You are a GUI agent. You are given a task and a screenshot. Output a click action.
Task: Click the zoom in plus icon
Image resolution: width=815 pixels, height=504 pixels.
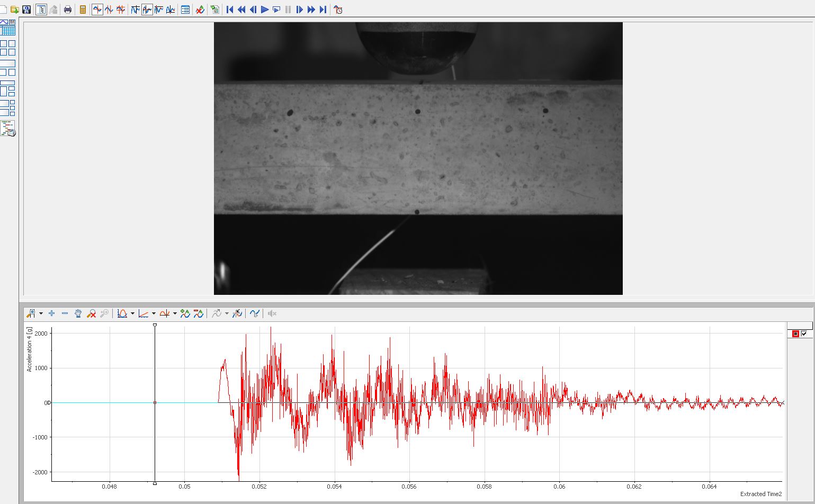[51, 313]
